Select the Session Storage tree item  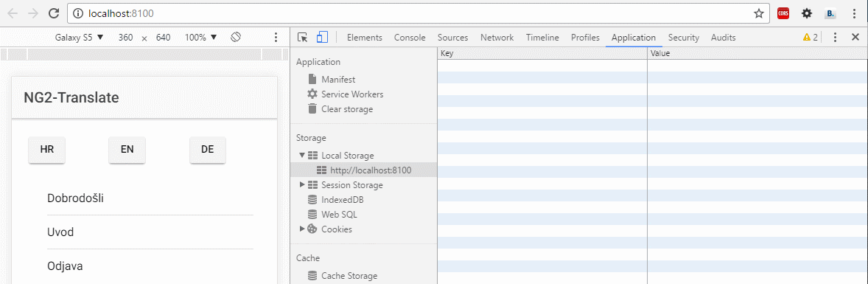(x=351, y=184)
